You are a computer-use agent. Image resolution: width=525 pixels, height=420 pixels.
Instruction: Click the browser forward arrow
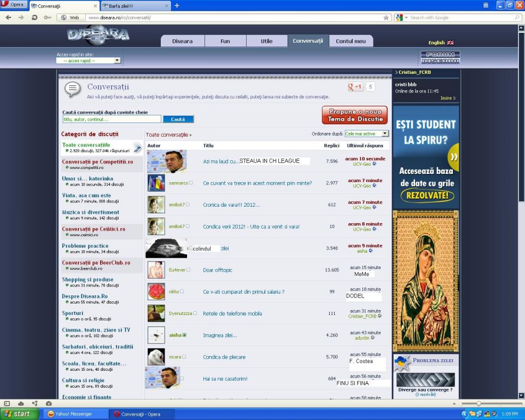[21, 17]
